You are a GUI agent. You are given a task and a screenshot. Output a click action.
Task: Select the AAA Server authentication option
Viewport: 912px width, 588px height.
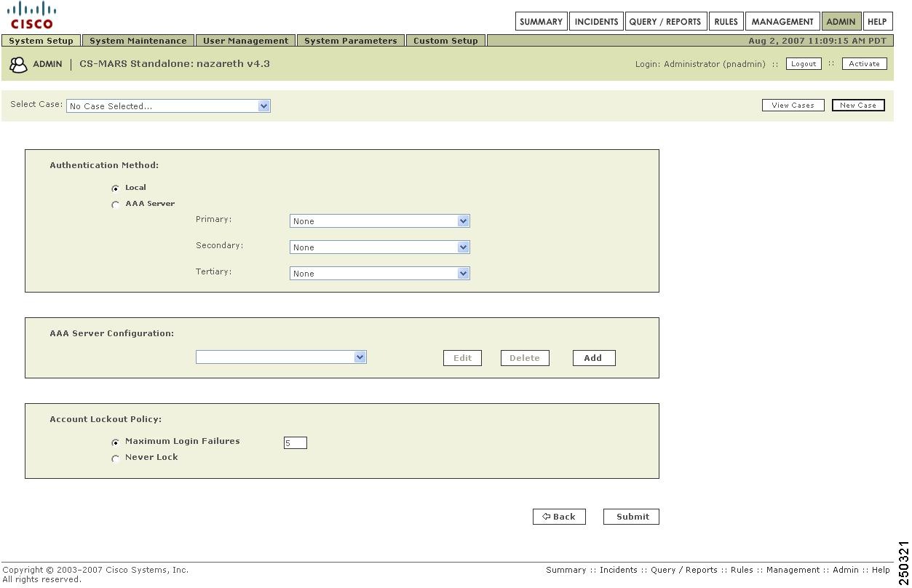coord(116,204)
